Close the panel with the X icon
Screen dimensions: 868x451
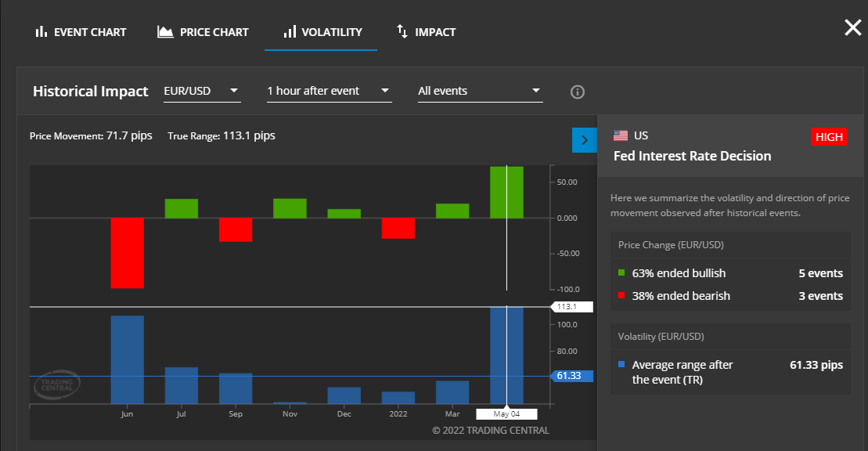pyautogui.click(x=852, y=27)
